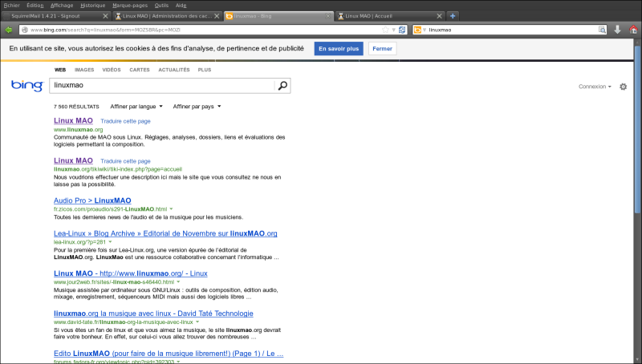
Task: Open Audio Pro > LinuxMAO result
Action: coord(92,200)
